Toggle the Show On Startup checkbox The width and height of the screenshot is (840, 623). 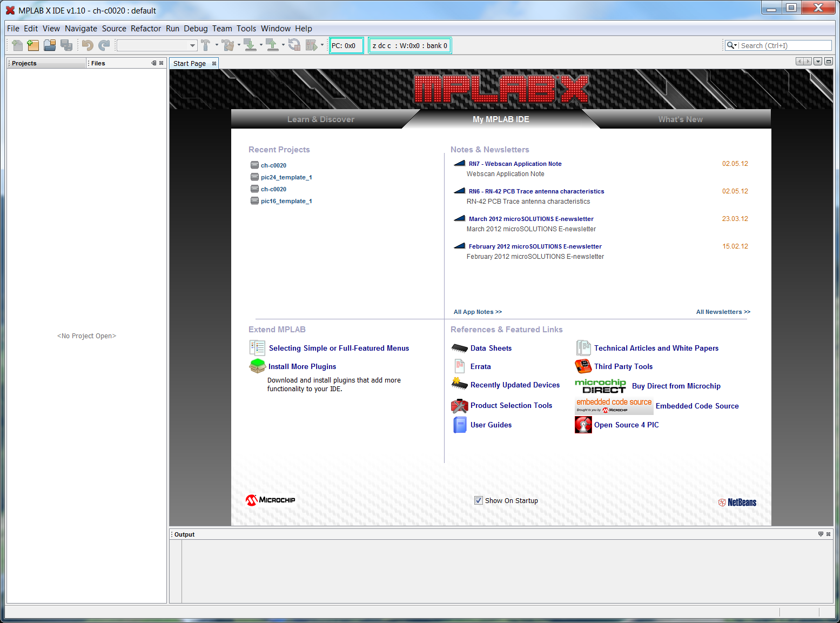point(478,500)
